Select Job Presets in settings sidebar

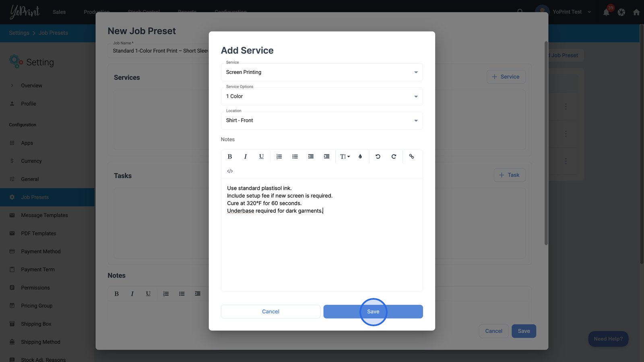click(47, 197)
